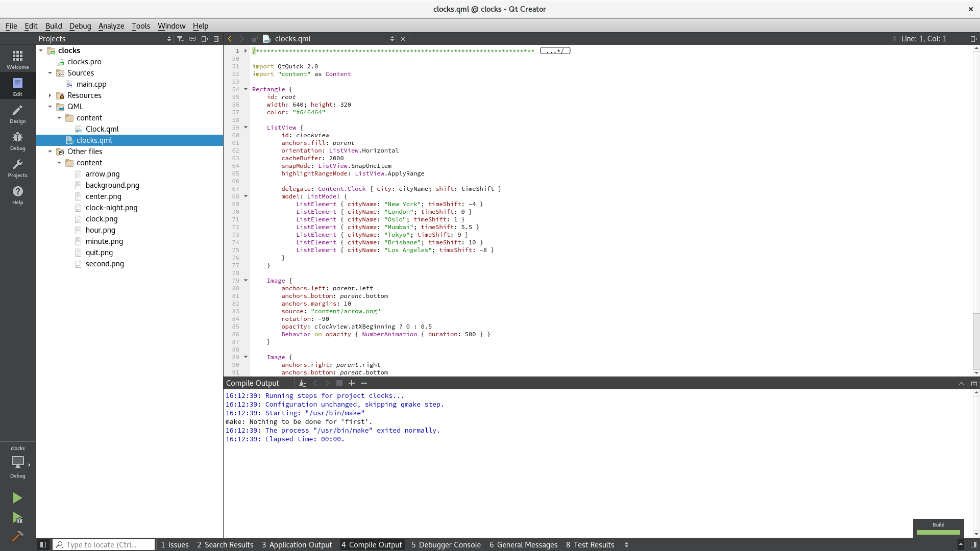Click the Clock.qml file in QML folder
980x551 pixels.
click(102, 129)
